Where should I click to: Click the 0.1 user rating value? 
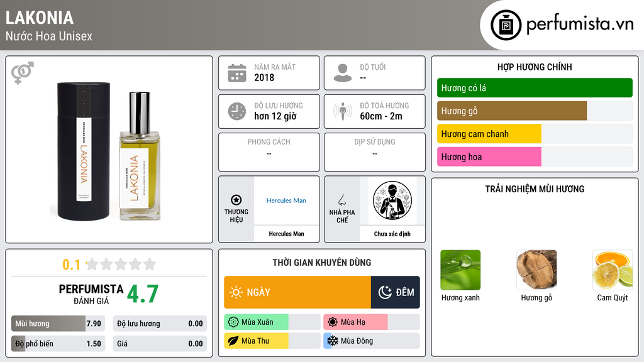click(x=71, y=265)
